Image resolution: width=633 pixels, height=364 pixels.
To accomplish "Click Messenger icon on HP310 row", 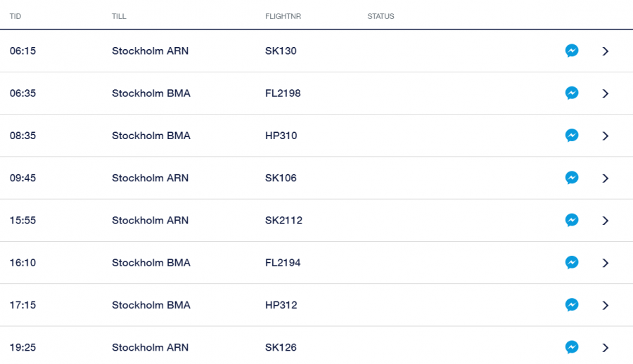I will coord(572,136).
